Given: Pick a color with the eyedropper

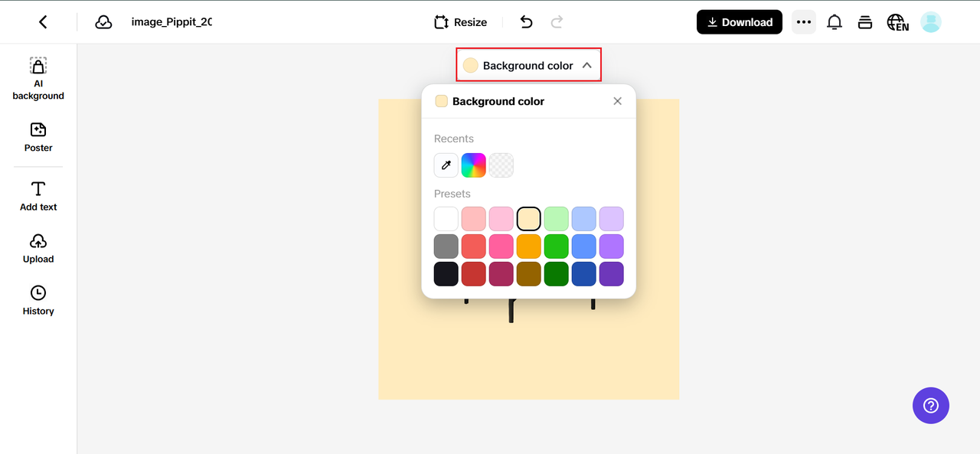Looking at the screenshot, I should (446, 165).
